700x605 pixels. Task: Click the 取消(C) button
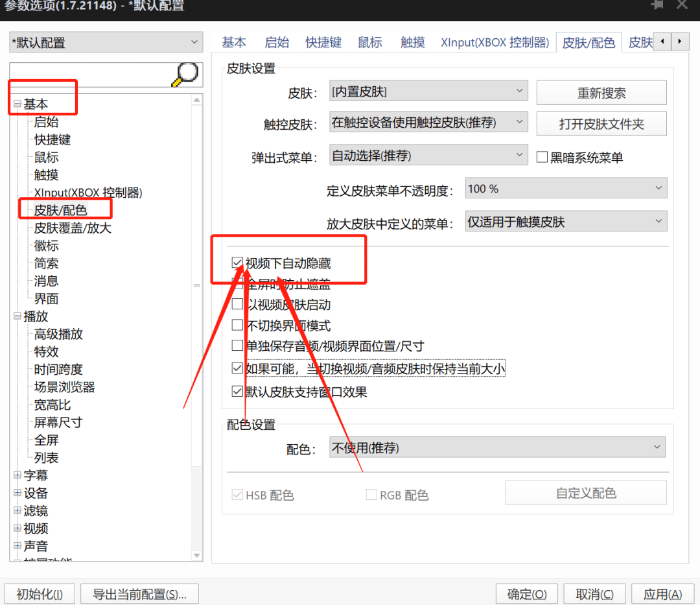point(594,594)
